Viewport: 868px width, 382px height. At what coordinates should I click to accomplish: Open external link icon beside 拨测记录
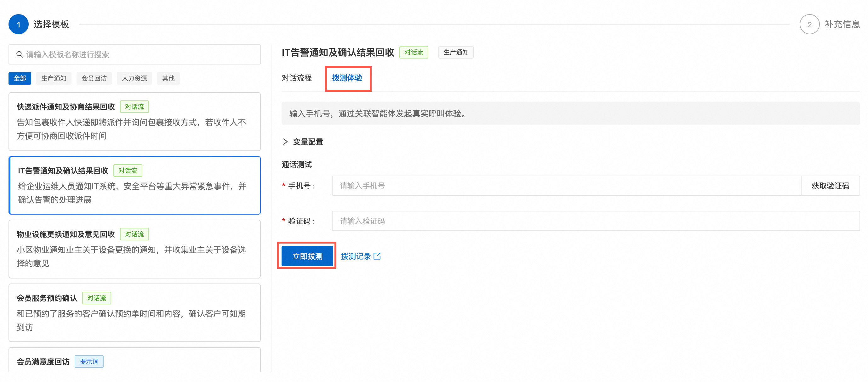pos(377,256)
